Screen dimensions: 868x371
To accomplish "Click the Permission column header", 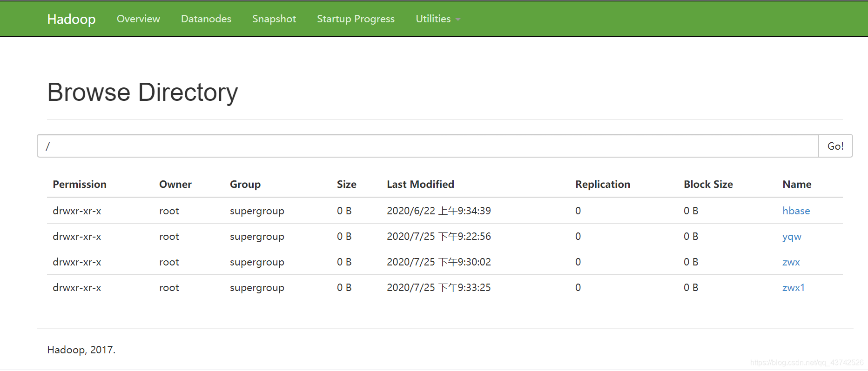I will pyautogui.click(x=80, y=185).
